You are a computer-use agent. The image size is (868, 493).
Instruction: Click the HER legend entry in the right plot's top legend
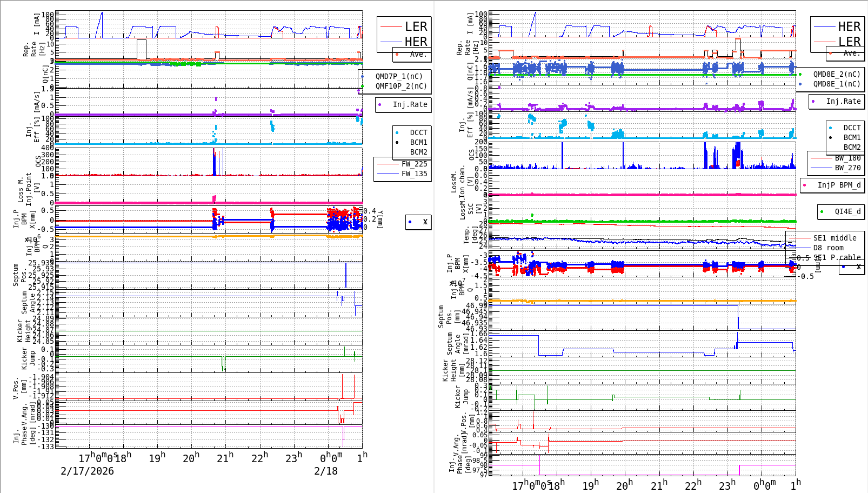click(x=849, y=26)
